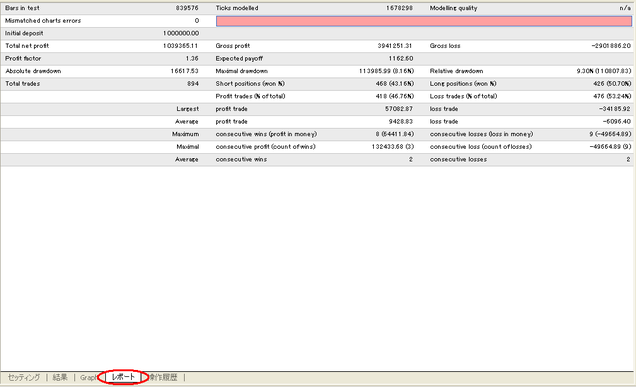636x387 pixels.
Task: Click 'consecutive wins (profit in money)' label
Action: (266, 134)
